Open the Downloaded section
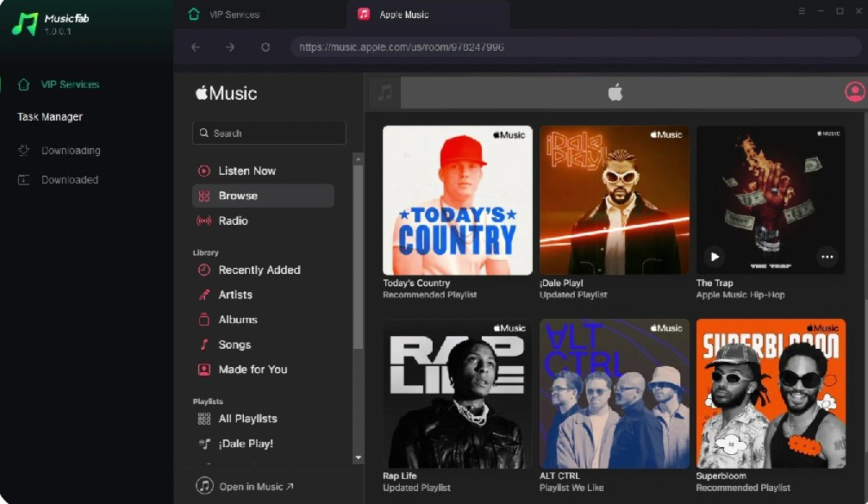The width and height of the screenshot is (868, 504). point(70,180)
